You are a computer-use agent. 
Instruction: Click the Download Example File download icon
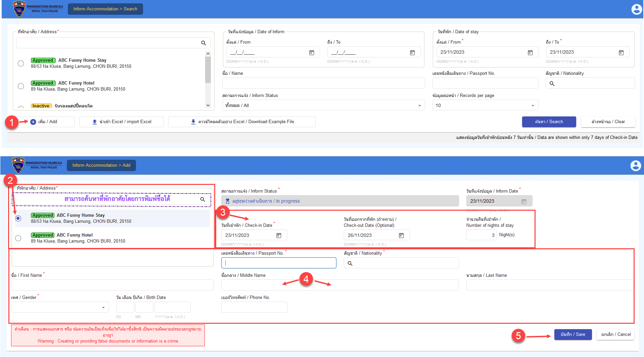coord(193,122)
